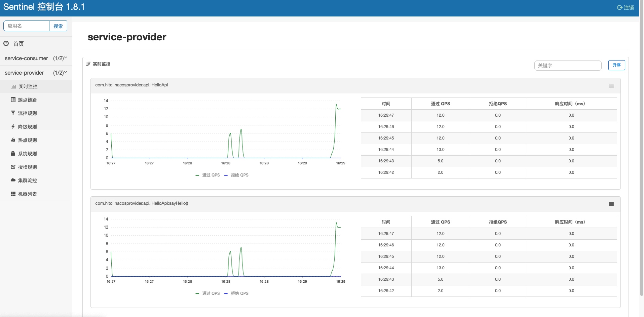Click the lightning bolt icon for 降级规则
The height and width of the screenshot is (317, 644).
click(13, 127)
